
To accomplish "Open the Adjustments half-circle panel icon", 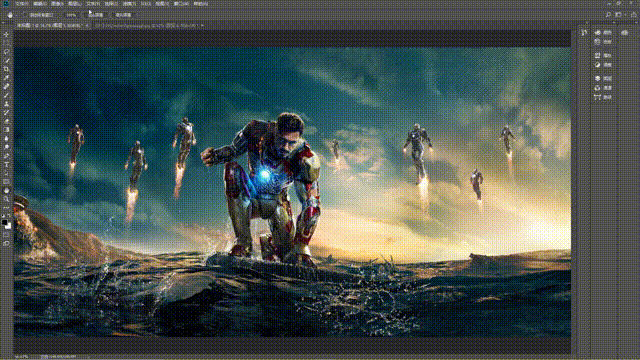I will pyautogui.click(x=598, y=64).
